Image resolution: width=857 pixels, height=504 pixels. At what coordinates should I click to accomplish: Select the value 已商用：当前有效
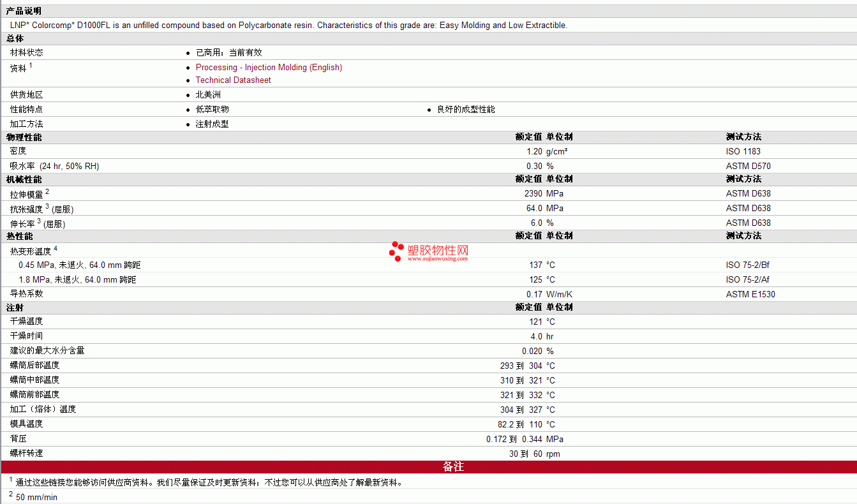[x=229, y=53]
